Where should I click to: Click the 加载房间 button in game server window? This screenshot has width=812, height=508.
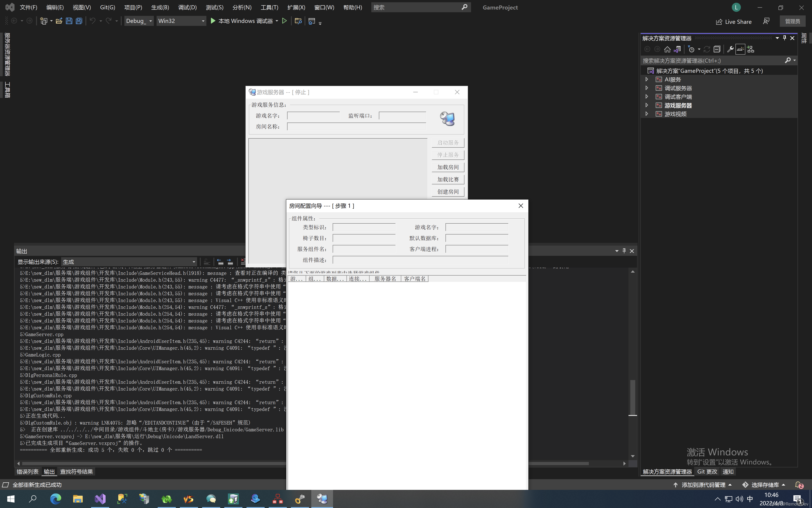[448, 167]
